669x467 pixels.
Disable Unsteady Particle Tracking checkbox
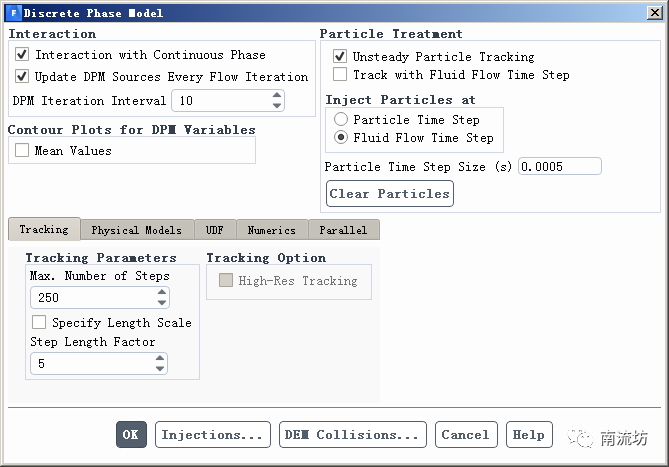point(340,57)
